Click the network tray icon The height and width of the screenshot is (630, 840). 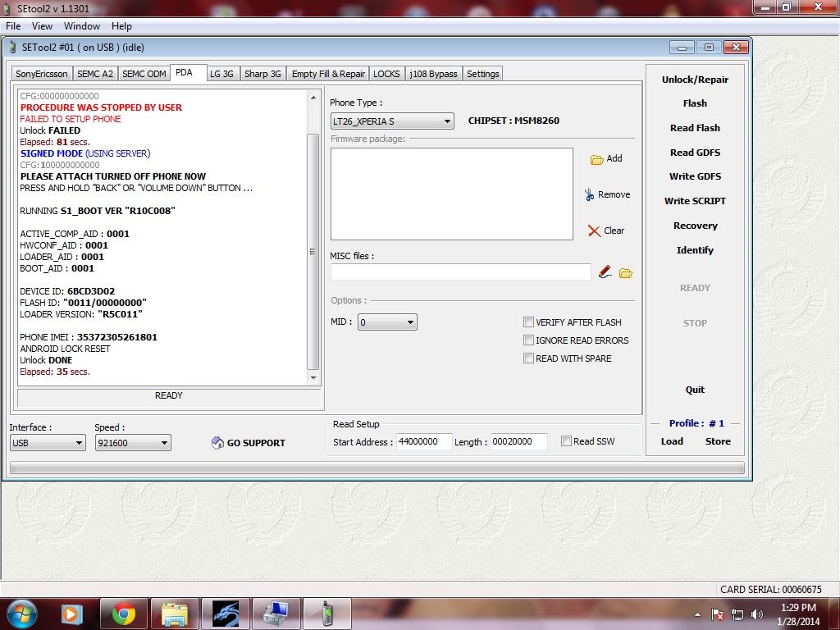coord(737,614)
